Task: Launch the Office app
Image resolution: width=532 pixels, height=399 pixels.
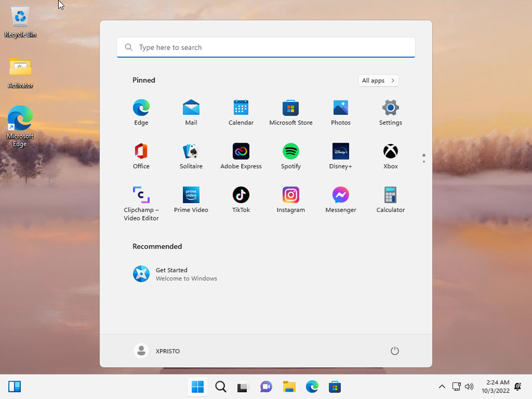Action: coord(141,156)
